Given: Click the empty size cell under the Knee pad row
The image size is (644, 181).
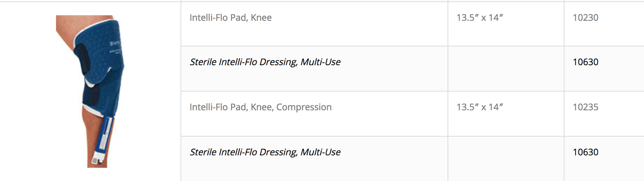Looking at the screenshot, I should (x=506, y=68).
